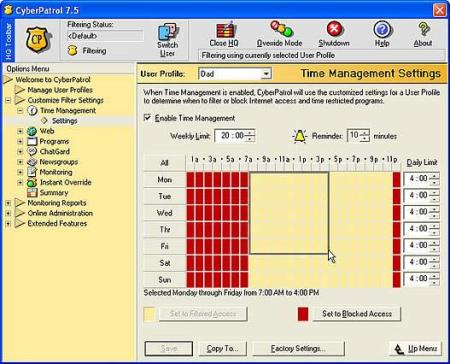Click the Time Management clock icon
450x364 pixels.
pos(32,110)
